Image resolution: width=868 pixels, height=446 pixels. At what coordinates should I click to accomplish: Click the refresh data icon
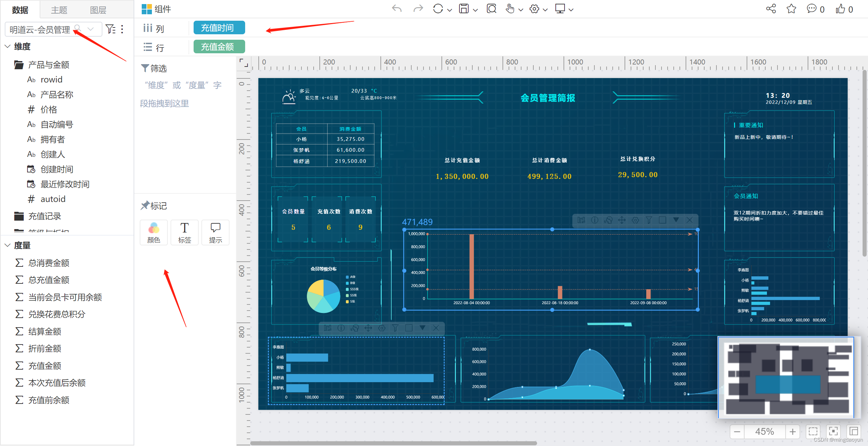[438, 9]
